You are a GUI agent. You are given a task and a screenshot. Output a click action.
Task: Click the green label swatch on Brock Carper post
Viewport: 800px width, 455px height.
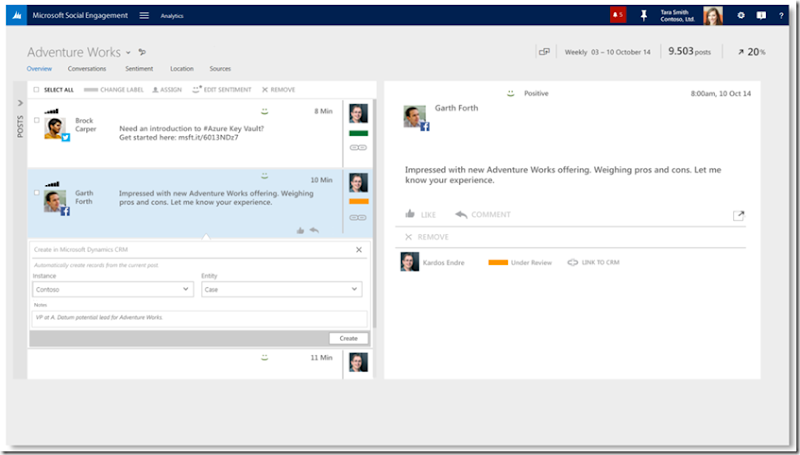point(358,134)
